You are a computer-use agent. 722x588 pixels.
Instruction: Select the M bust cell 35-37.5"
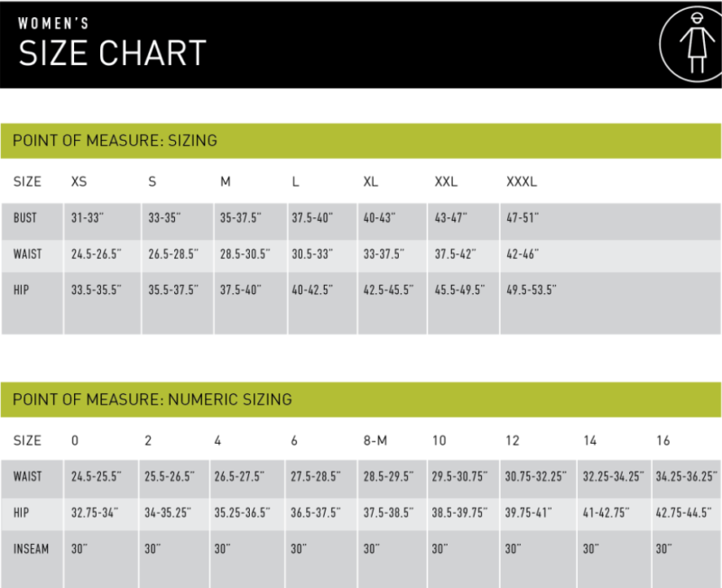click(251, 221)
